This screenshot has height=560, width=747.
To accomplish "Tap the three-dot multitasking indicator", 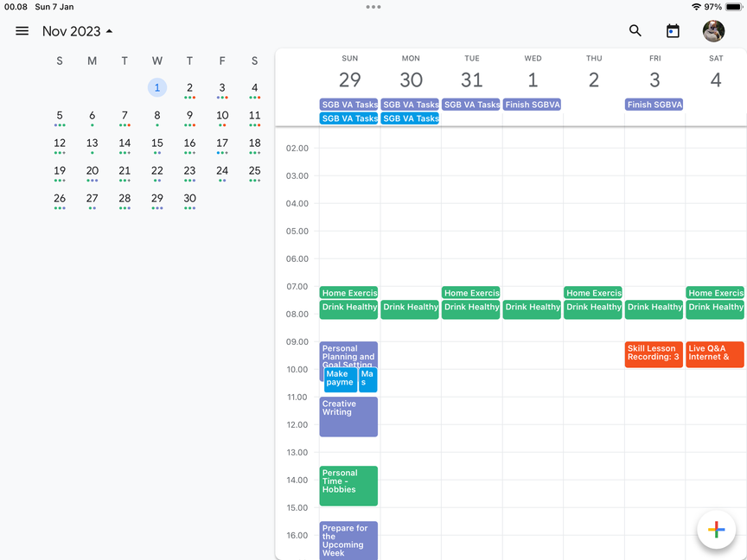I will 373,7.
